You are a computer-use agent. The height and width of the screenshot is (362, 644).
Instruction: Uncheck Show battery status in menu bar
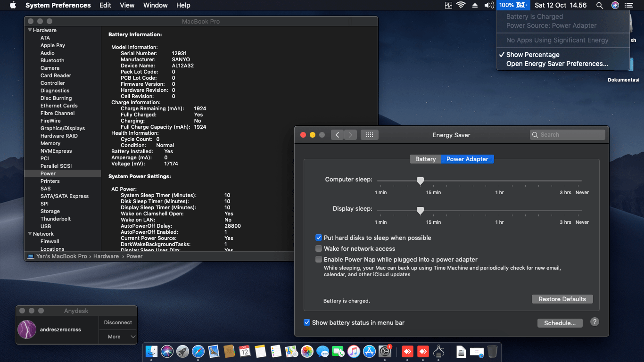307,323
